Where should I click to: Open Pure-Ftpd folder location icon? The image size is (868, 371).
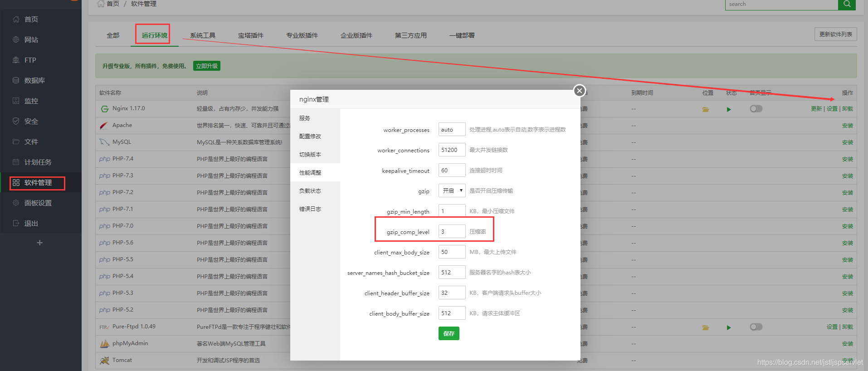706,327
